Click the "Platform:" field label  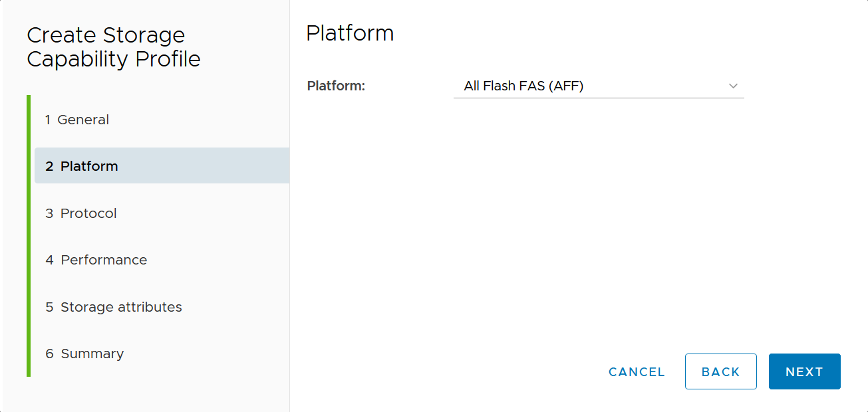pyautogui.click(x=337, y=86)
